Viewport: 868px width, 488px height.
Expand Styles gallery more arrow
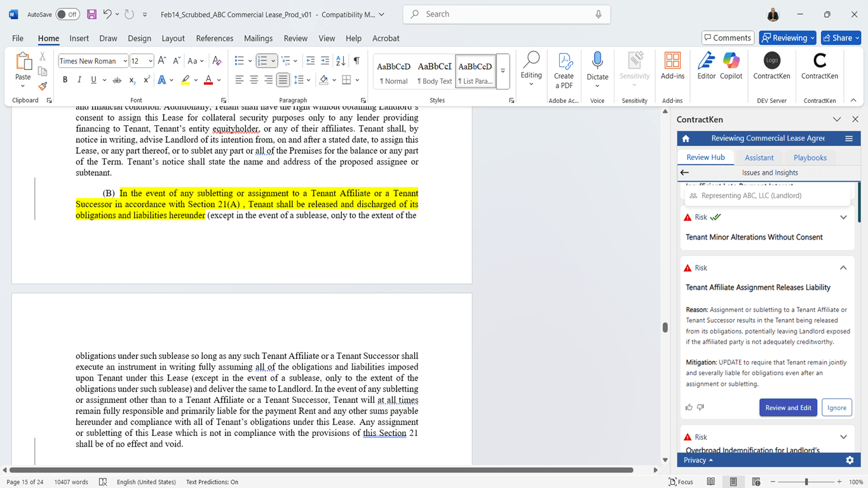coord(503,71)
